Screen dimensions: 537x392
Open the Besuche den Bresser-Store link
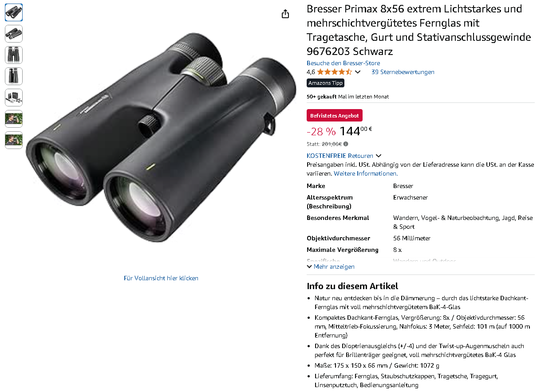(344, 63)
